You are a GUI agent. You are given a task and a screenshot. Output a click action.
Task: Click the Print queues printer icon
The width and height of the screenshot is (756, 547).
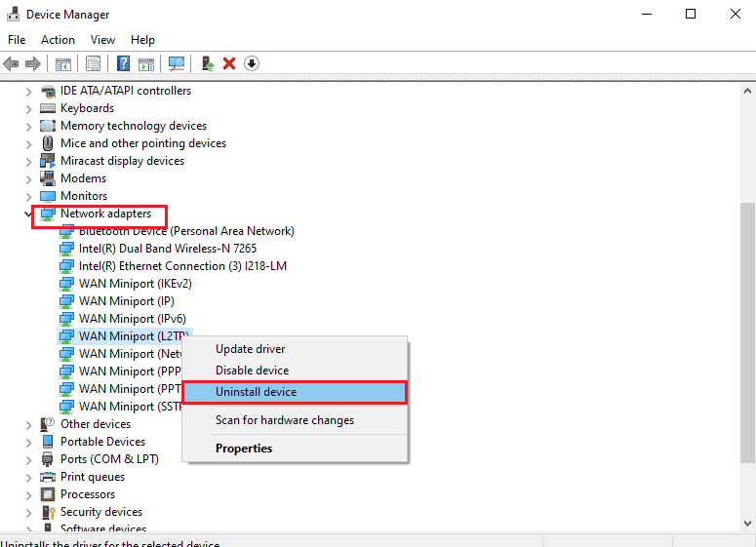48,477
